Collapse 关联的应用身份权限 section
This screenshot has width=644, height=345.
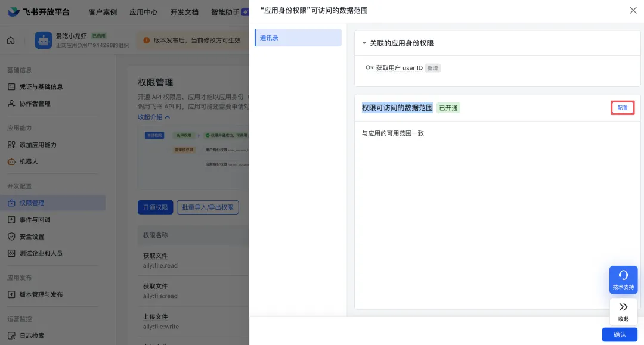(x=364, y=43)
